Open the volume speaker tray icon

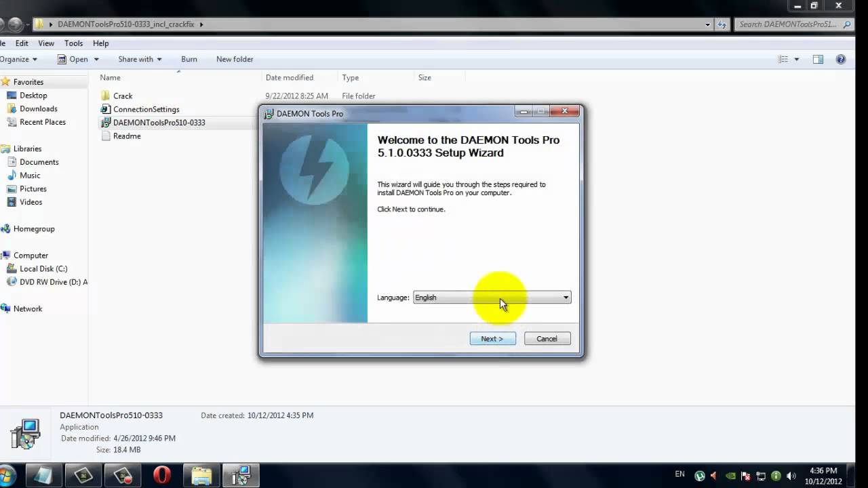pos(791,476)
